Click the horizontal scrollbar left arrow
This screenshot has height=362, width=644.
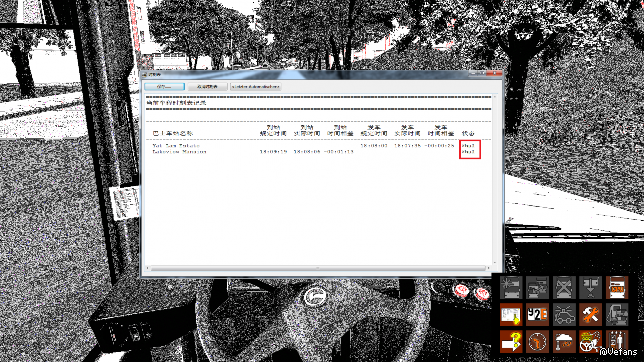click(x=148, y=268)
